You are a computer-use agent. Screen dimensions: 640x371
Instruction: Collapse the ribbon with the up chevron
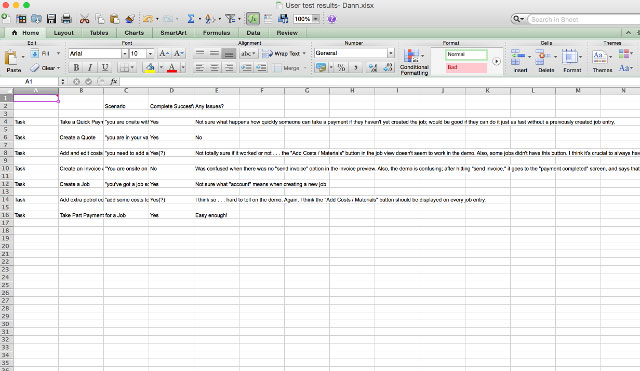628,33
